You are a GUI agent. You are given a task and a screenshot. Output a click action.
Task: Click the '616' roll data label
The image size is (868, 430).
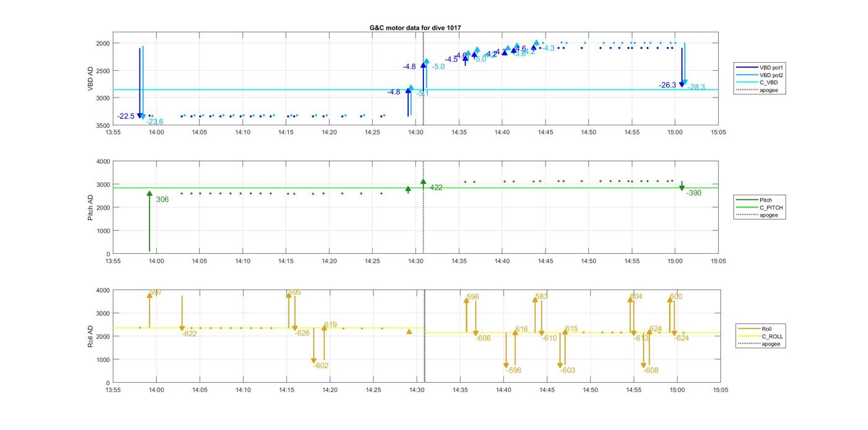pos(521,329)
